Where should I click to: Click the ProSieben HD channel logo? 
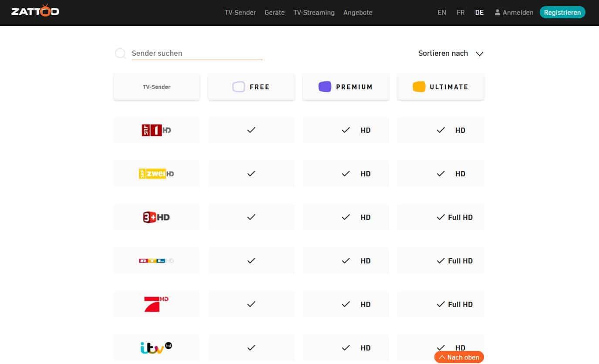click(x=156, y=304)
